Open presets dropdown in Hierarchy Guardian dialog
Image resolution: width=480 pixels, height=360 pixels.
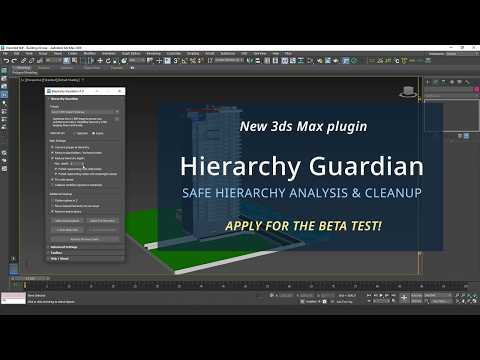pos(85,112)
